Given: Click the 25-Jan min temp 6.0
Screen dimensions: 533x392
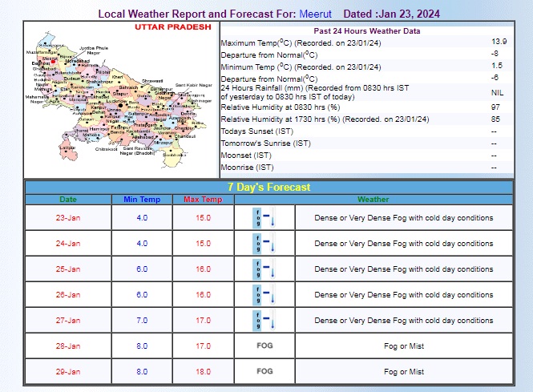Looking at the screenshot, I should click(x=142, y=269).
